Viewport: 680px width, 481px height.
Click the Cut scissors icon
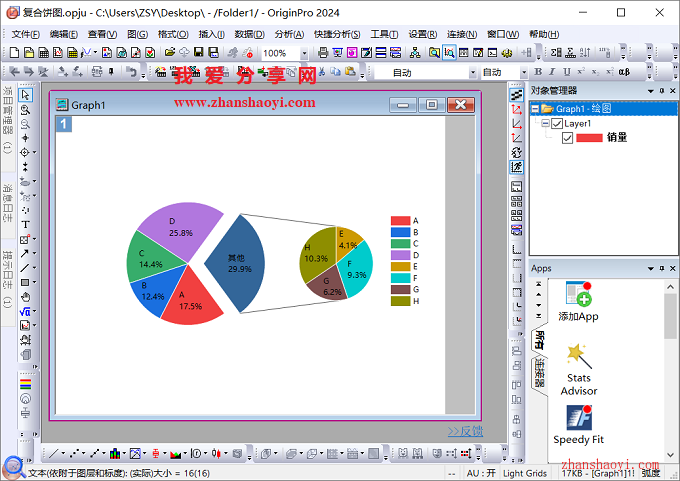tap(322, 72)
